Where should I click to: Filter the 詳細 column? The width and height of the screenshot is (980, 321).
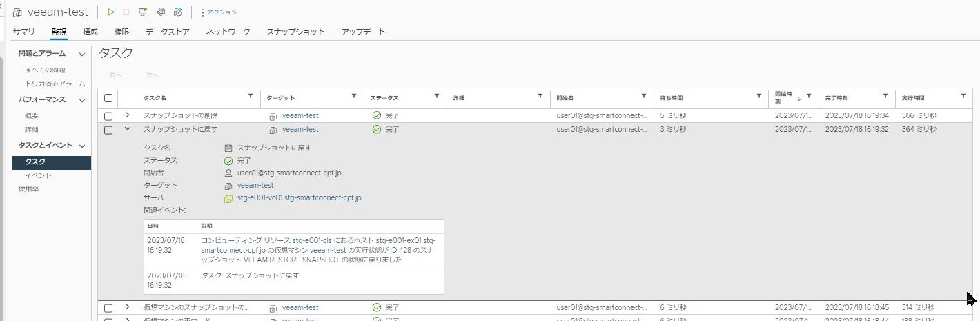tap(540, 97)
